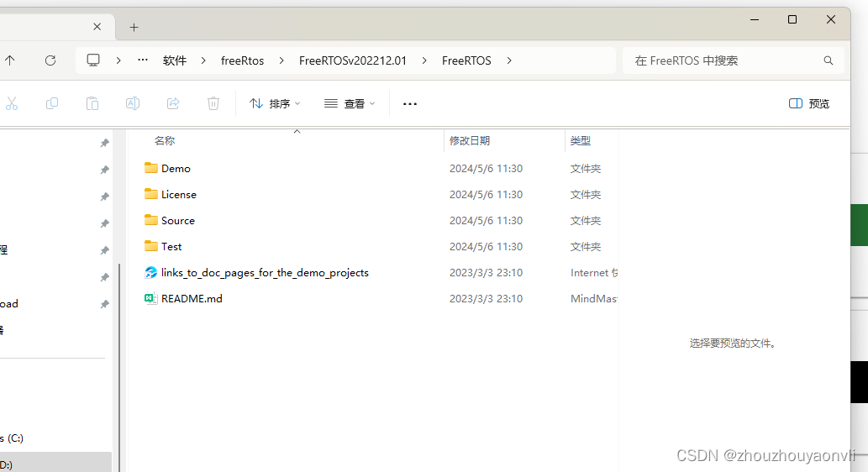Click the pin icon beside 'oad' sidebar item
The width and height of the screenshot is (868, 472).
coord(104,304)
